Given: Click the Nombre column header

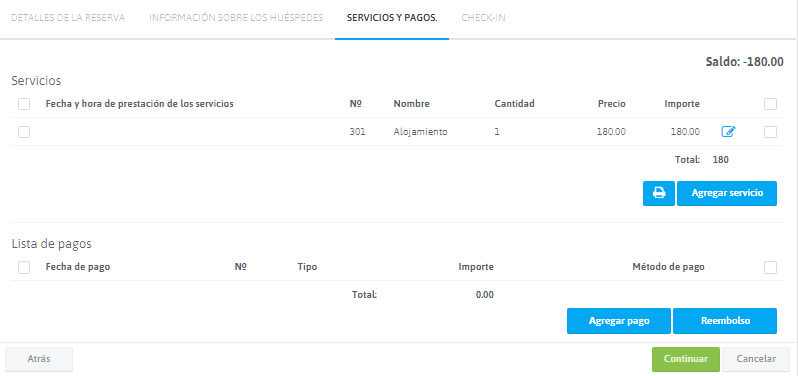Looking at the screenshot, I should (411, 104).
